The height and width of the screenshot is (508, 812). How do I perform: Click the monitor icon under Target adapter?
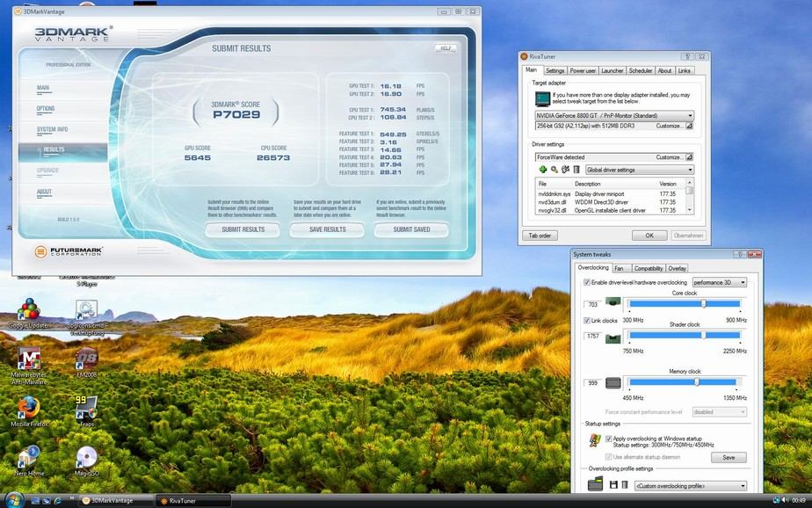point(542,98)
